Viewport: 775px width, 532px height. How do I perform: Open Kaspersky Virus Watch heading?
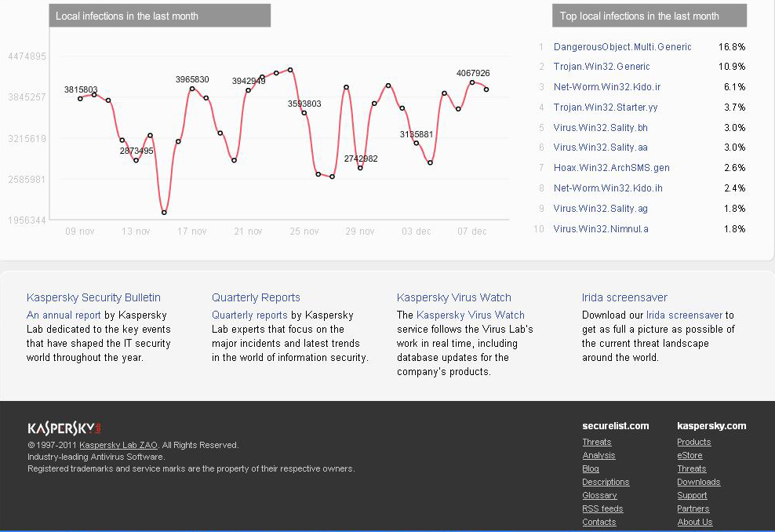pyautogui.click(x=453, y=297)
